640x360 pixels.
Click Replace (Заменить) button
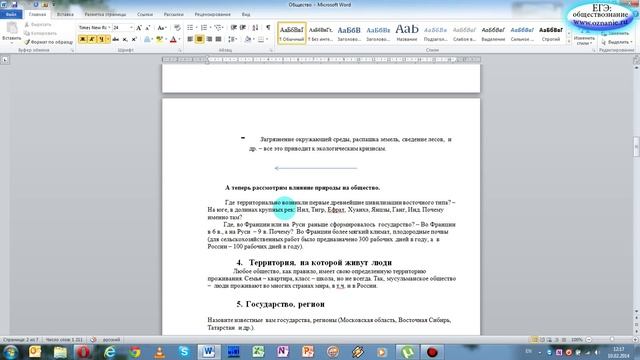click(616, 33)
